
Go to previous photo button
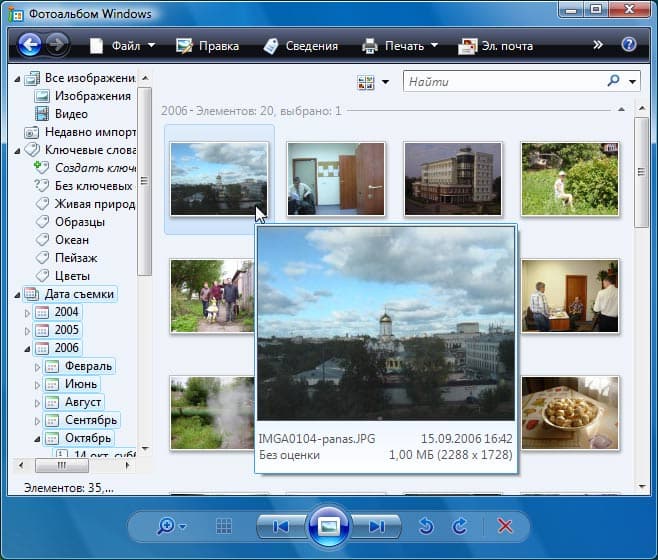[x=281, y=526]
